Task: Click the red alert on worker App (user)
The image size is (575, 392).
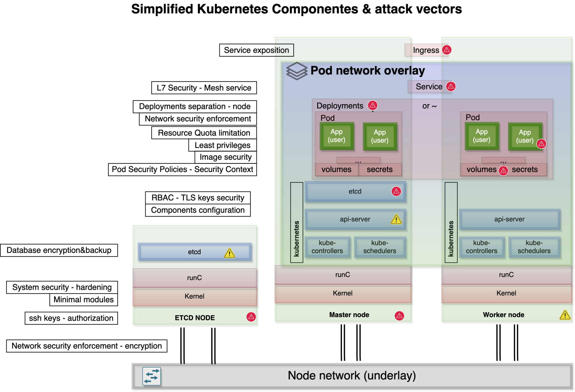Action: pos(541,144)
